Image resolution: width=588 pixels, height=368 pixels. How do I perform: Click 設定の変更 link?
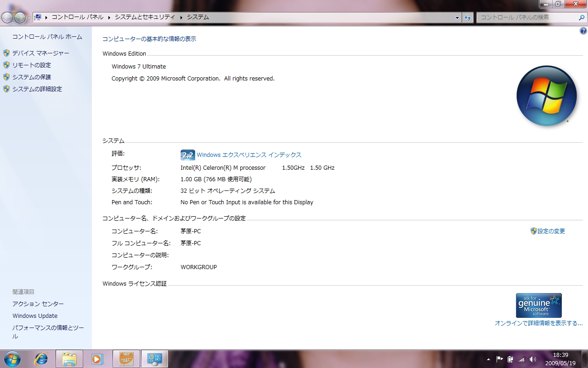551,231
